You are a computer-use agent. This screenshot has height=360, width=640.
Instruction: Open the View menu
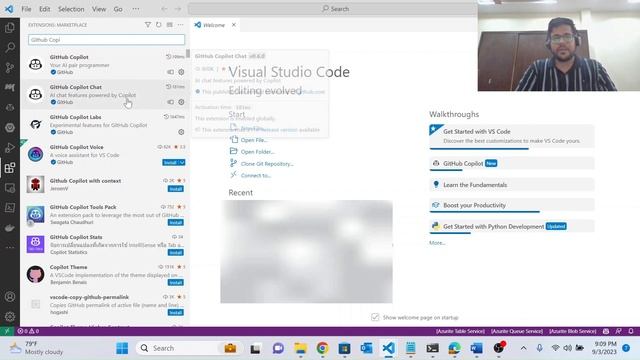point(99,9)
